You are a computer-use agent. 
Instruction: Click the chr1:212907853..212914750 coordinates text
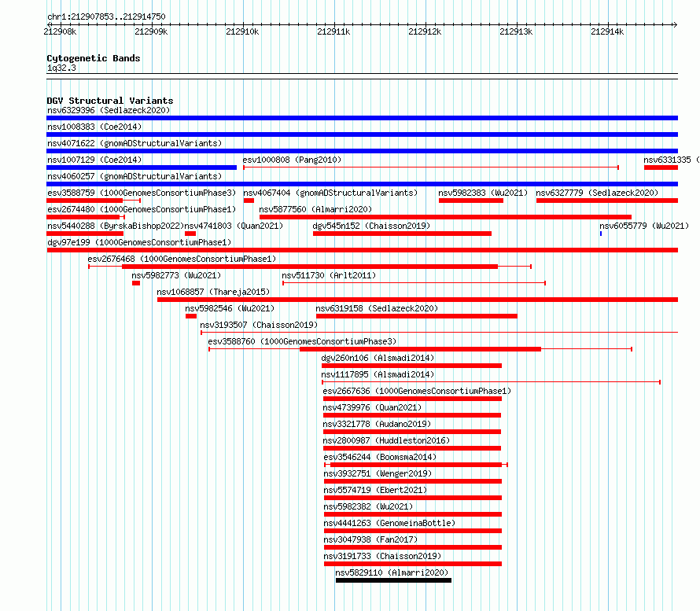point(106,17)
